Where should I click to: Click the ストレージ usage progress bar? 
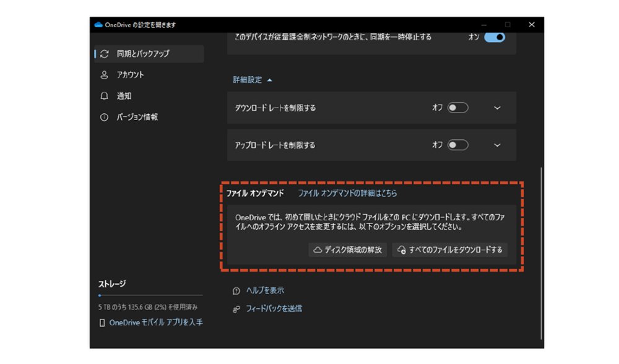click(150, 295)
